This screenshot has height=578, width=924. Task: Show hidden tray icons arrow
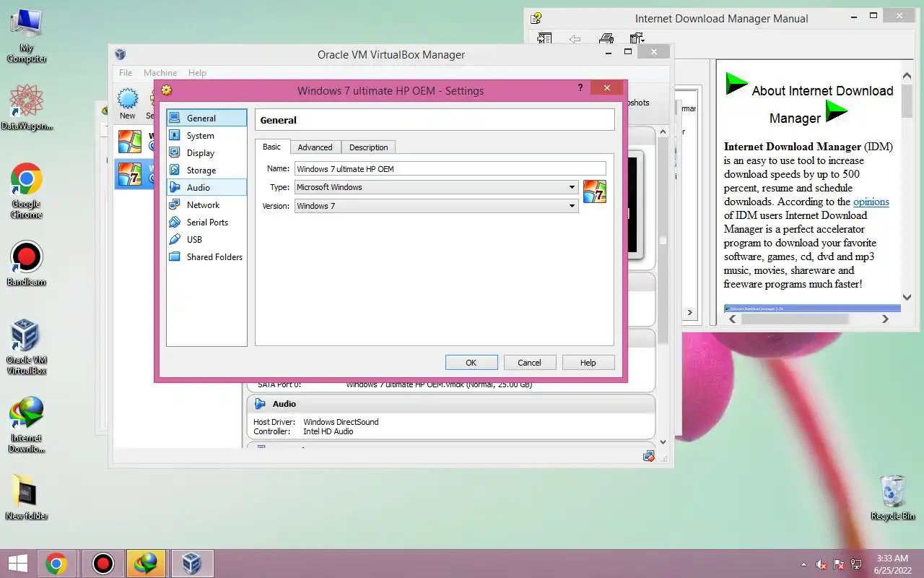(804, 564)
